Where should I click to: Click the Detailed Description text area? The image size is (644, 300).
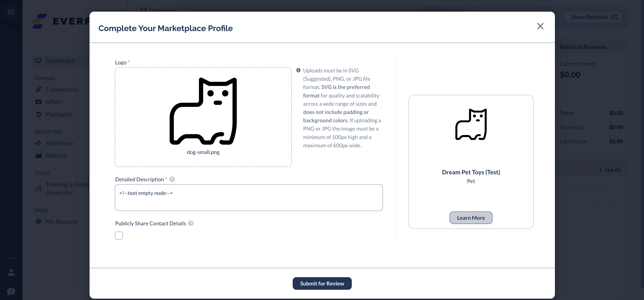(249, 198)
